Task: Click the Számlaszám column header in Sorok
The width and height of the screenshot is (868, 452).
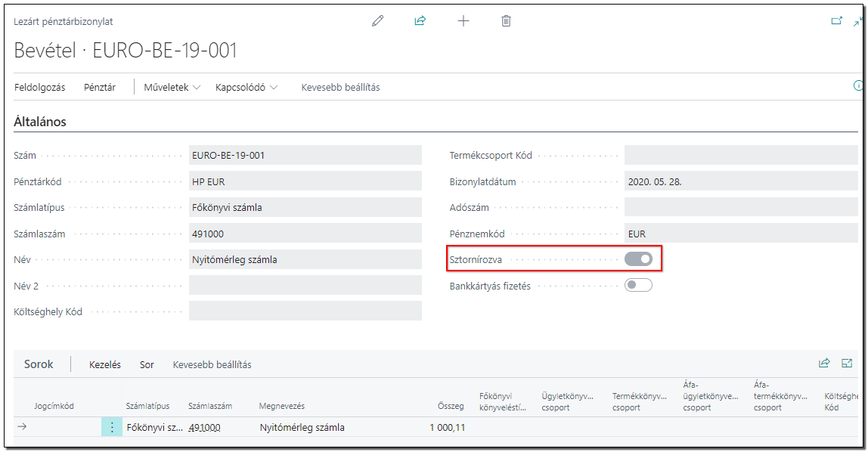Action: click(209, 406)
